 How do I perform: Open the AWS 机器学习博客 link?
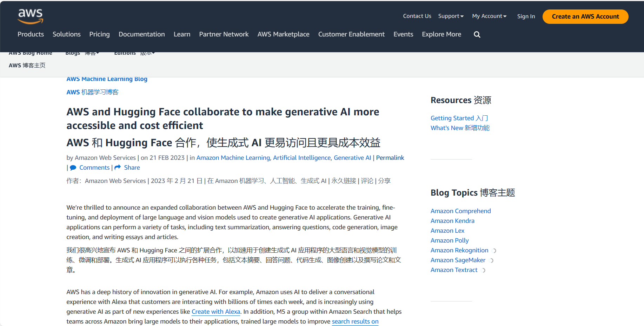tap(93, 92)
